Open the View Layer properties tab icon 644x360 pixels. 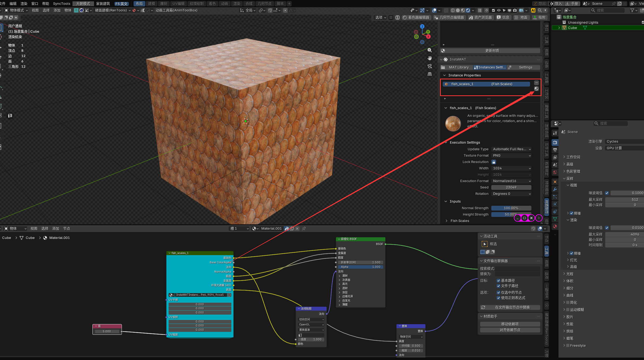pyautogui.click(x=555, y=157)
